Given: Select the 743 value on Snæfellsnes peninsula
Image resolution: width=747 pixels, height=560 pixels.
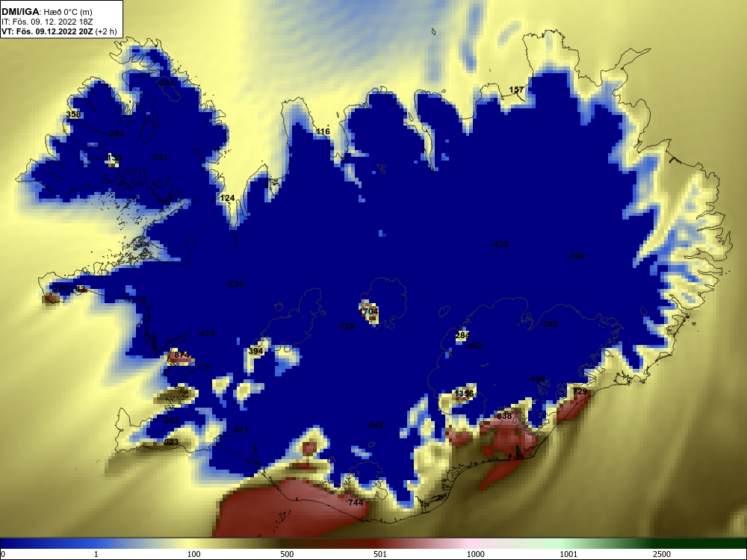Looking at the screenshot, I should pos(78,288).
